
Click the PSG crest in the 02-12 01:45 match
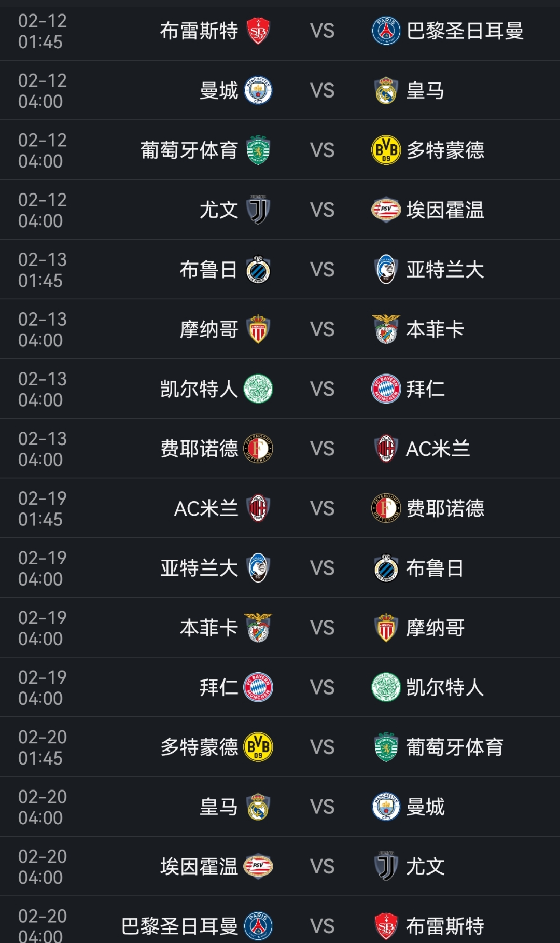coord(386,31)
